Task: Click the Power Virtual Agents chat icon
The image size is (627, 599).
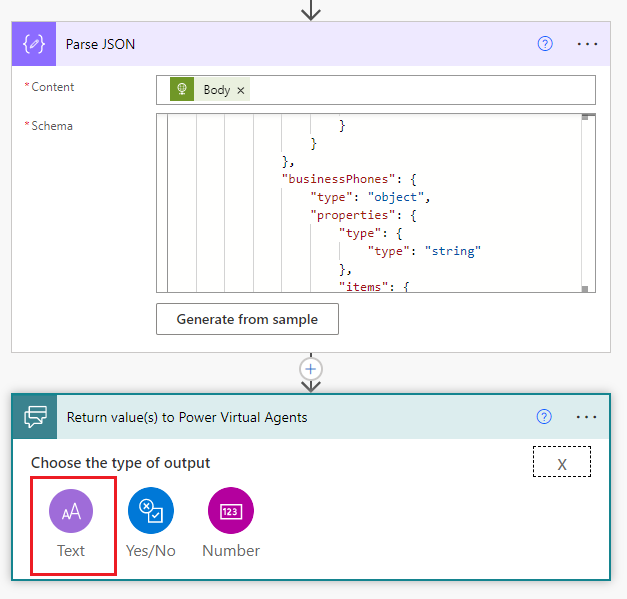Action: click(x=34, y=417)
